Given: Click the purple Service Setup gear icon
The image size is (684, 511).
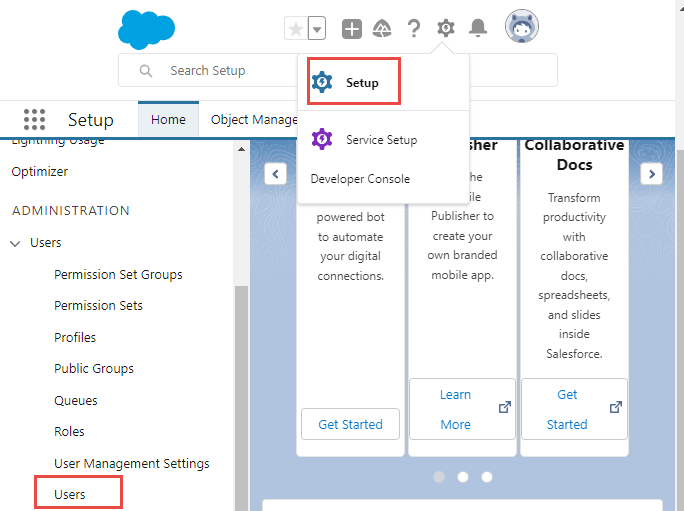Looking at the screenshot, I should 322,139.
